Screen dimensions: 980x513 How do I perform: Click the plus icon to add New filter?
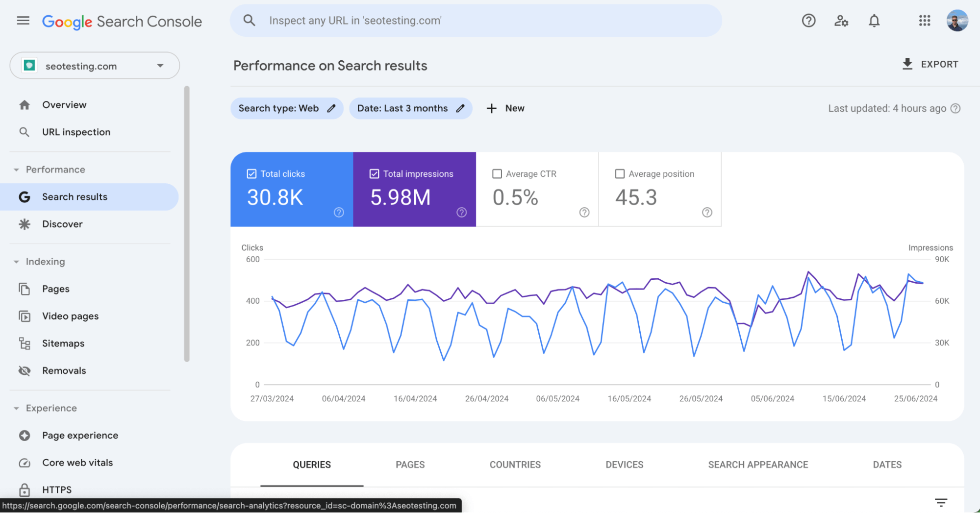(492, 108)
